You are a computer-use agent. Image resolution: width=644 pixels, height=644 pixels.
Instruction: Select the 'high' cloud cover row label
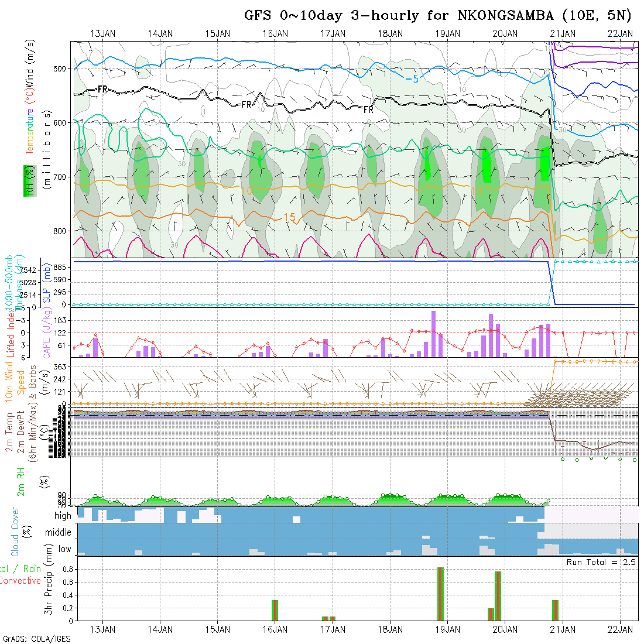pyautogui.click(x=63, y=516)
